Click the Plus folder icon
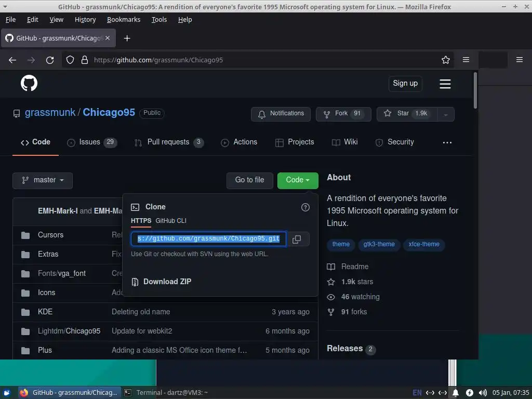 point(25,351)
